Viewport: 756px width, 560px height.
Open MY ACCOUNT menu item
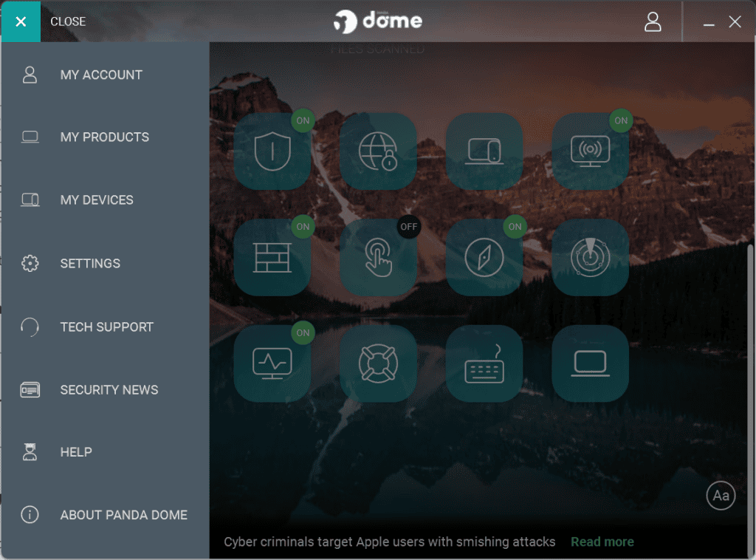105,75
